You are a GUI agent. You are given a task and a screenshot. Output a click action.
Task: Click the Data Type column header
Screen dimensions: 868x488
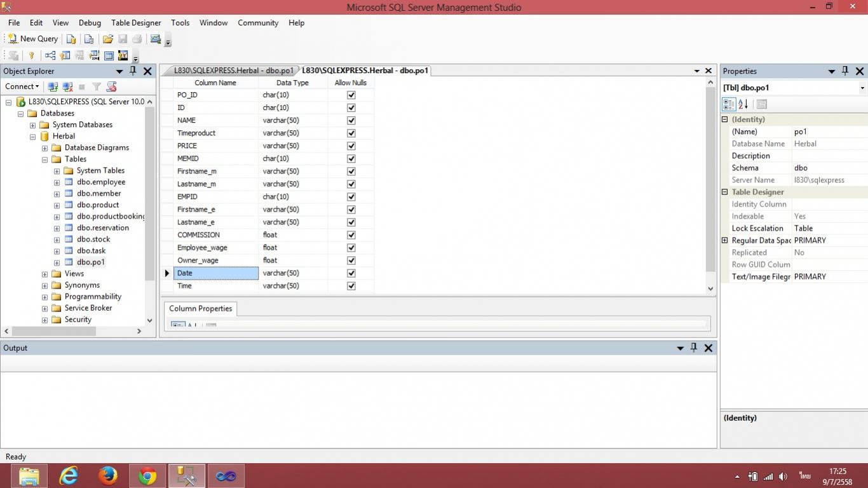(293, 83)
